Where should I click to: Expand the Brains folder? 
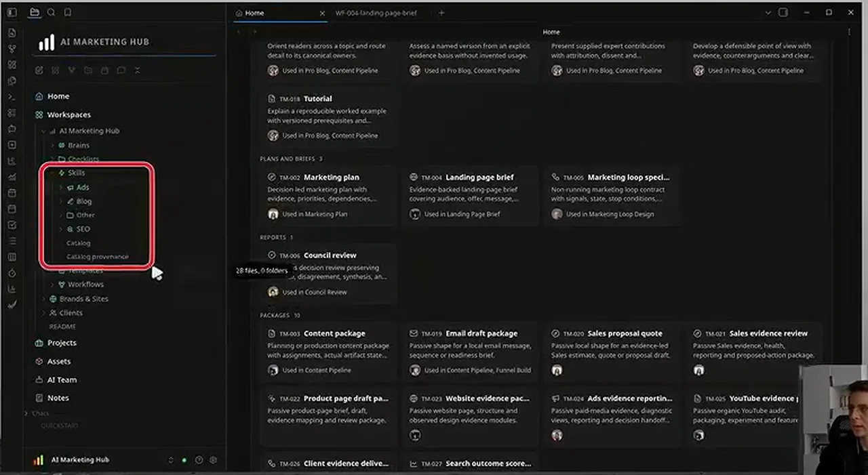point(52,146)
